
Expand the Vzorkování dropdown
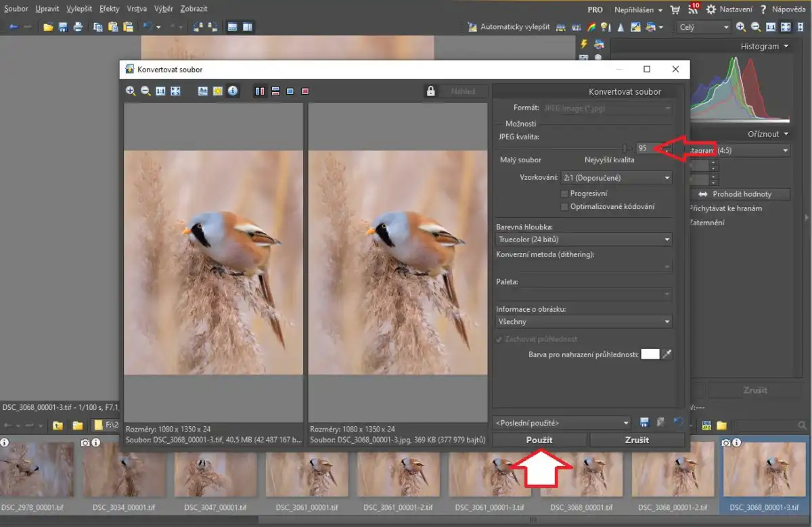point(616,178)
